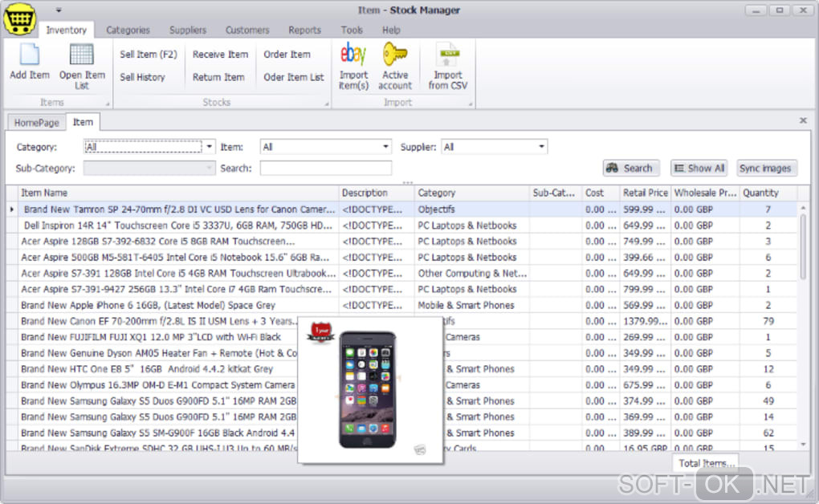Switch to the Inventory ribbon tab
The image size is (819, 504).
point(67,30)
